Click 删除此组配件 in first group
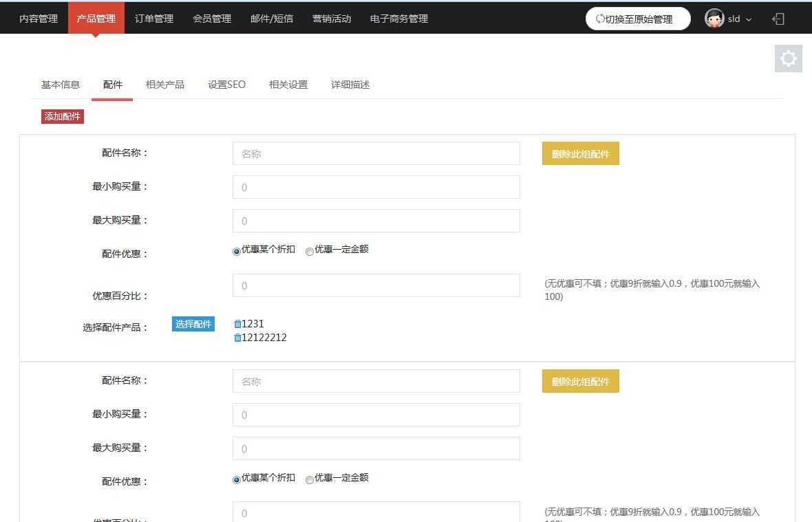 tap(581, 153)
